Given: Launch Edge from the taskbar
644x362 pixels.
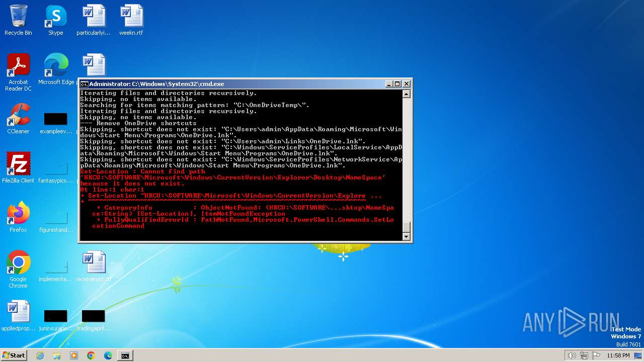Looking at the screenshot, I should [x=108, y=355].
